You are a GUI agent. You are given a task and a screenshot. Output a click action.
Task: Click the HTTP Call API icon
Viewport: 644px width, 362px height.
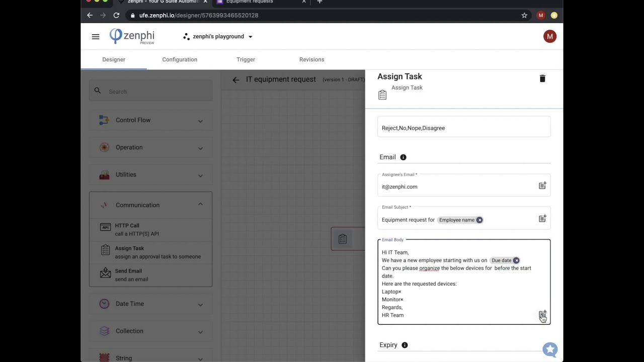(105, 227)
